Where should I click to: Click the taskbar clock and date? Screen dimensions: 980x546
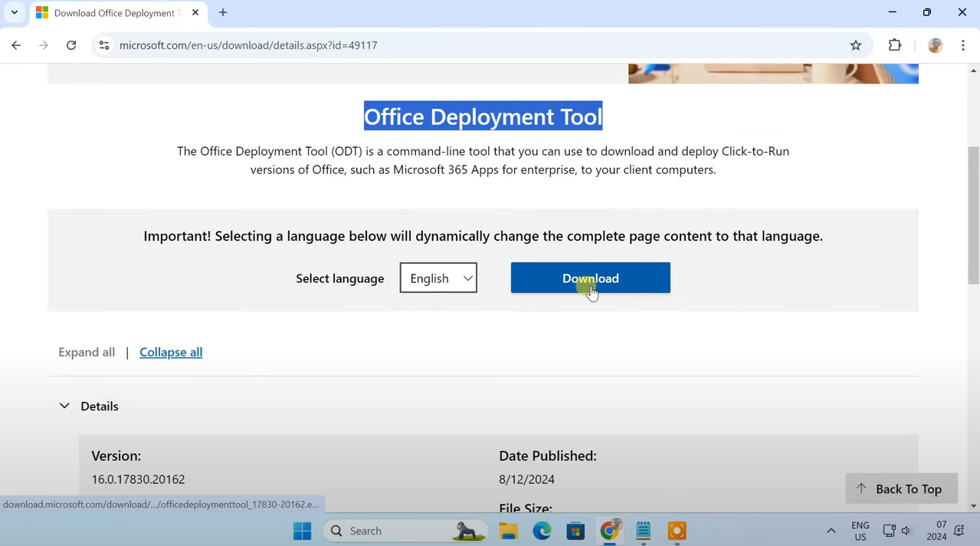click(936, 531)
